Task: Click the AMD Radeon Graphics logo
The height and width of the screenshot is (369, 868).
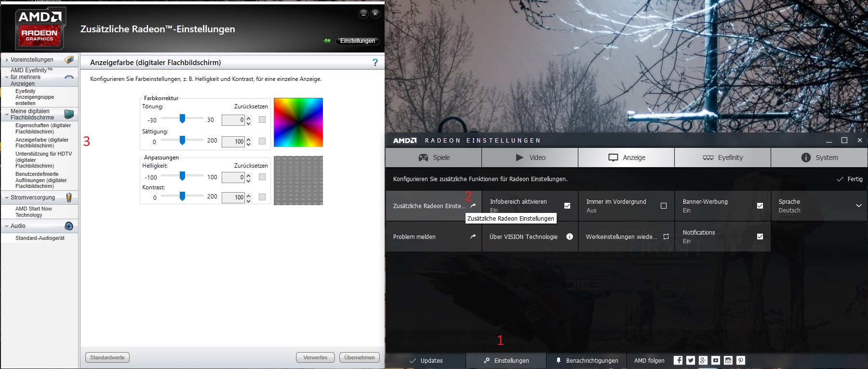Action: pos(40,28)
